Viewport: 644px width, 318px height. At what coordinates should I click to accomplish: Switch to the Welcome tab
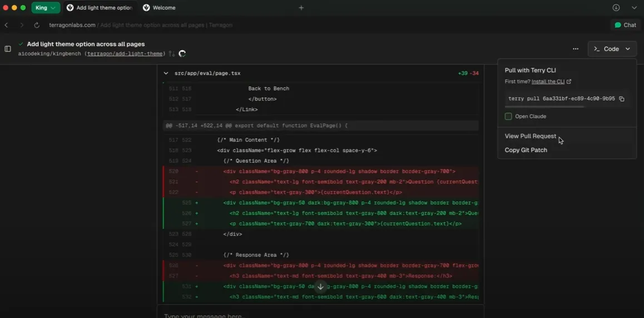tap(160, 8)
